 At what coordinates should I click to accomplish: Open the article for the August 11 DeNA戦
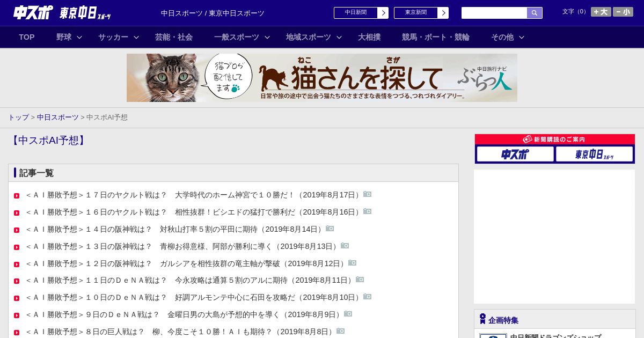pyautogui.click(x=190, y=280)
